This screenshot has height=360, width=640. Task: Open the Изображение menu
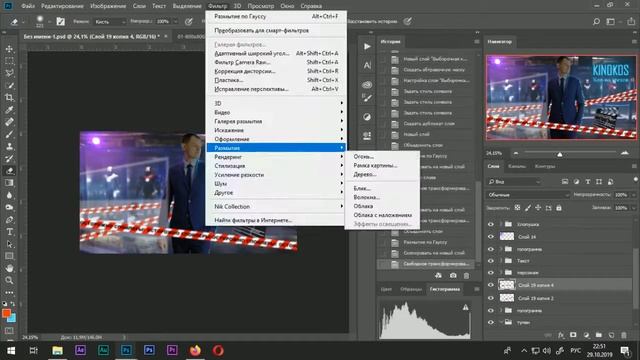click(108, 6)
